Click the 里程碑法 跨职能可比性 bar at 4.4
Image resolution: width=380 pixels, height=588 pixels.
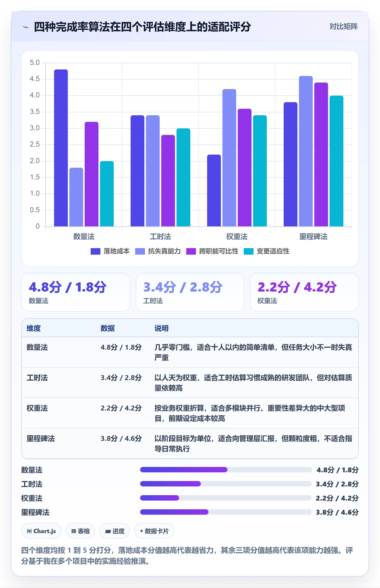point(321,154)
